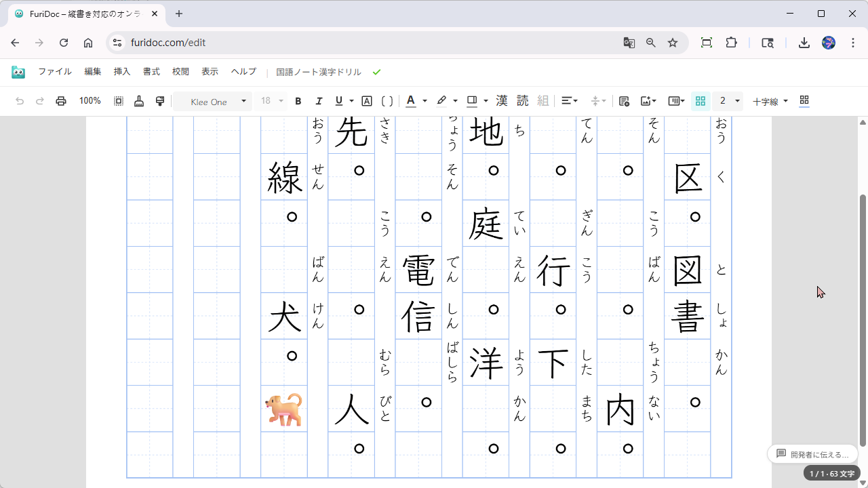Viewport: 868px width, 488px height.
Task: Toggle the highlighted grid paper button
Action: [x=701, y=101]
